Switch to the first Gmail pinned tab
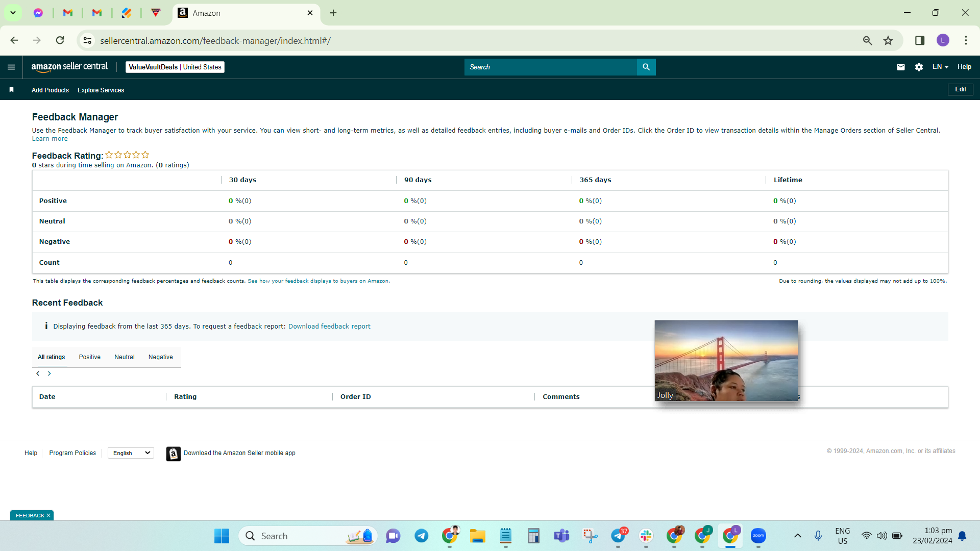980x551 pixels. click(68, 13)
